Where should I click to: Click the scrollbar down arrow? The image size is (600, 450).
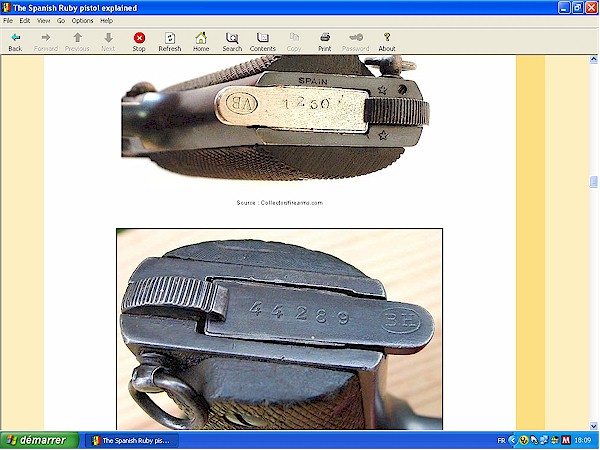coord(594,425)
